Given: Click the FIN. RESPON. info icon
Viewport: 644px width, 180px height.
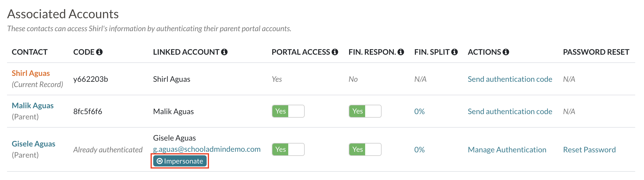Looking at the screenshot, I should (x=401, y=52).
